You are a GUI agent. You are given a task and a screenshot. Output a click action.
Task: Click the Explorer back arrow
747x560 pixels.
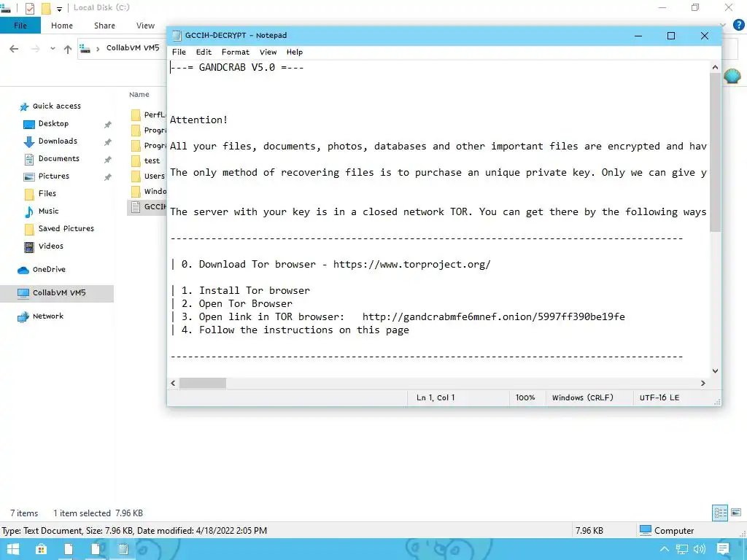coord(15,49)
